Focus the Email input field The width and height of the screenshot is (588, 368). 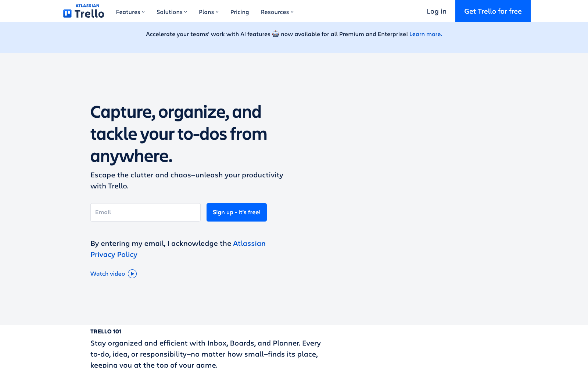click(x=146, y=212)
